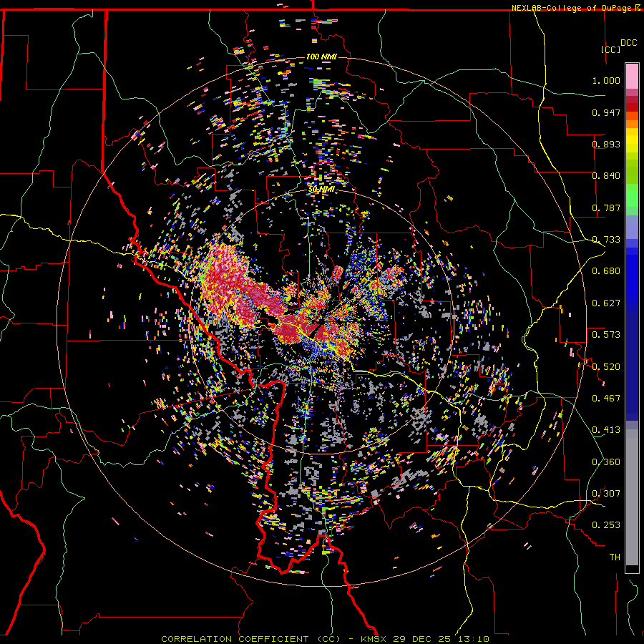Click the 0.840 legend value
Image resolution: width=644 pixels, height=644 pixels.
tap(606, 176)
